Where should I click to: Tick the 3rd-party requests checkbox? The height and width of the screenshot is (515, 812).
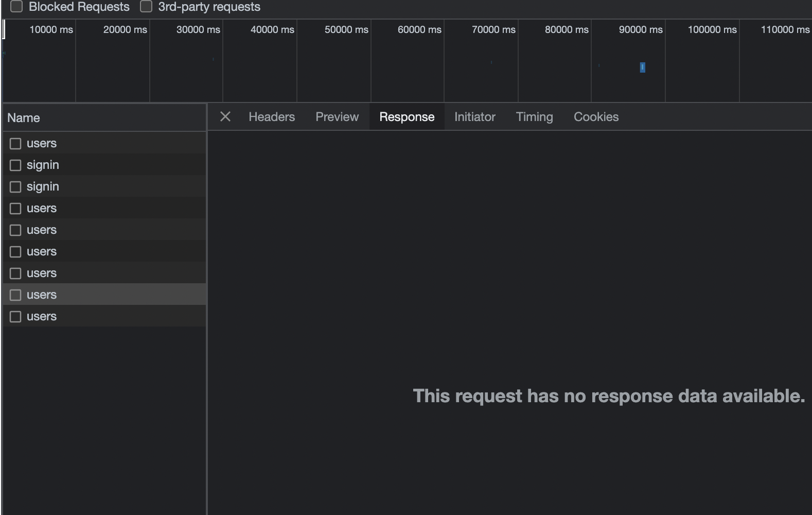point(146,7)
